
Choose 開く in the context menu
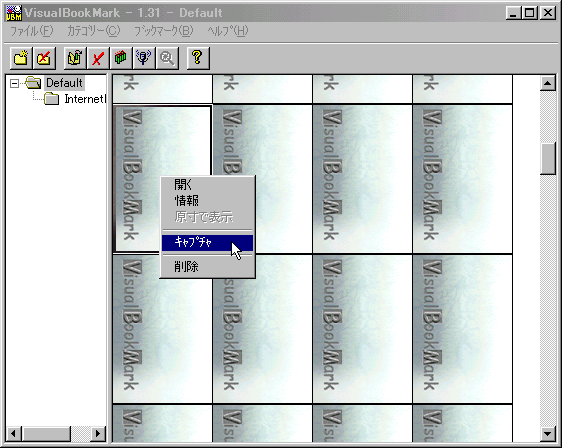tap(208, 185)
